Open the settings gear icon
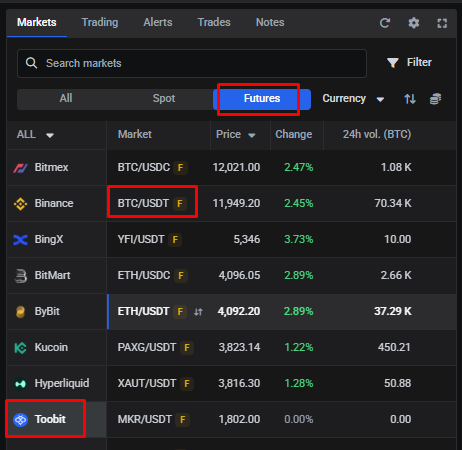 coord(414,23)
